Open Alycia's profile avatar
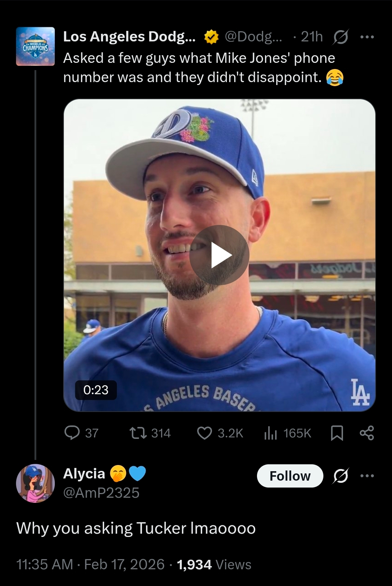392x586 pixels. pyautogui.click(x=35, y=483)
